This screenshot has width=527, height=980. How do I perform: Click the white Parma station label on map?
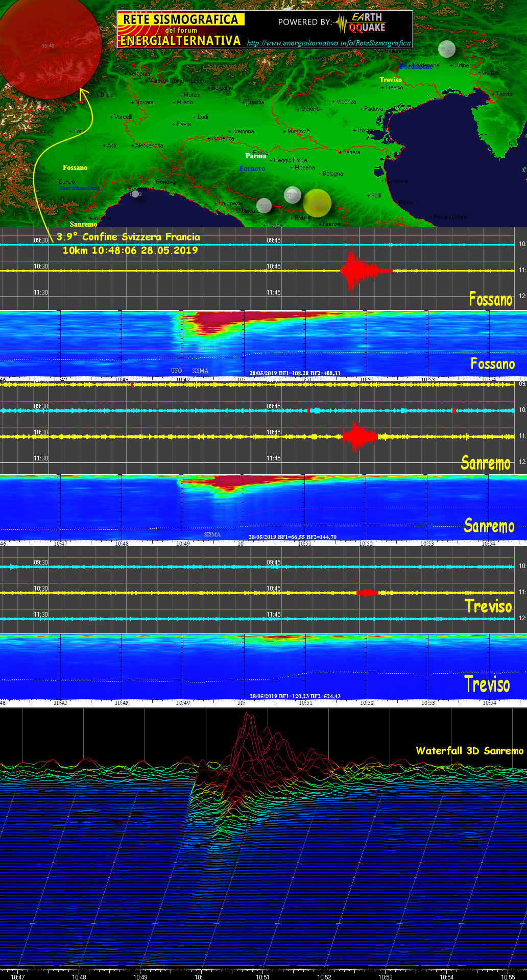click(x=256, y=156)
